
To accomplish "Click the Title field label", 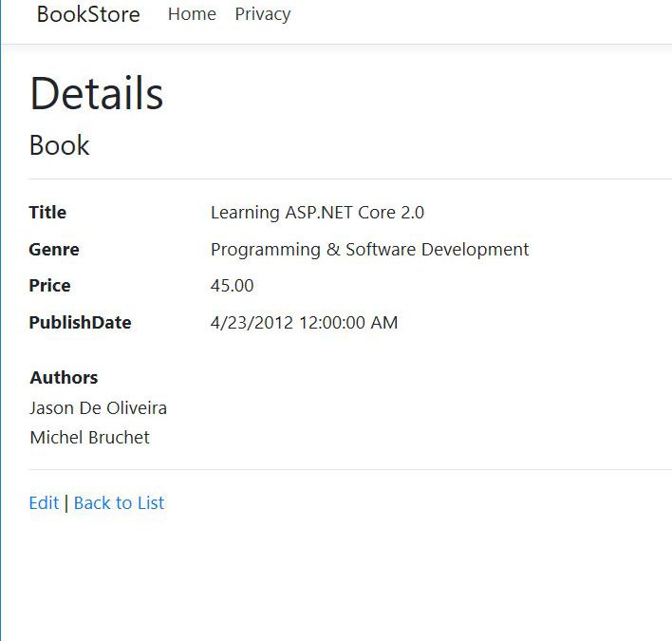I will point(47,213).
